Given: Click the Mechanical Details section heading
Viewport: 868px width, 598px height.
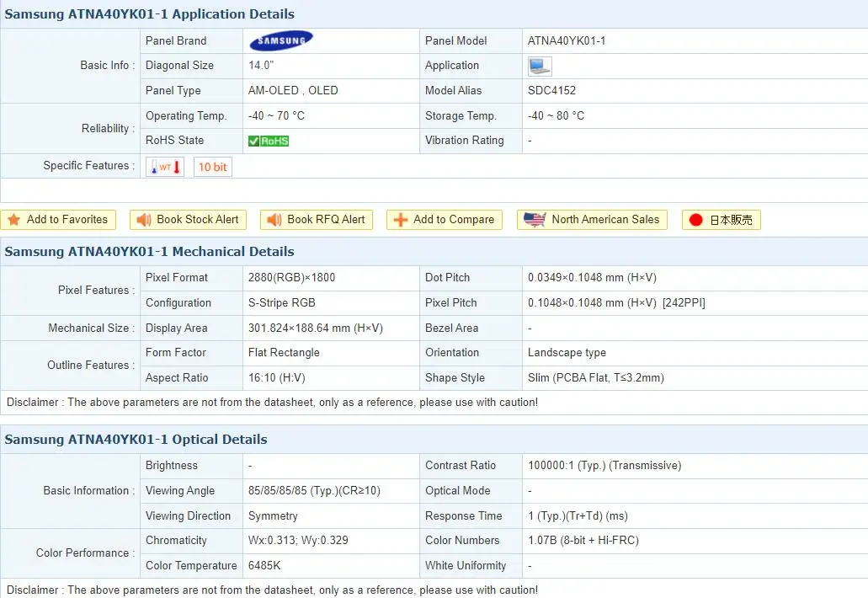Looking at the screenshot, I should pos(150,251).
